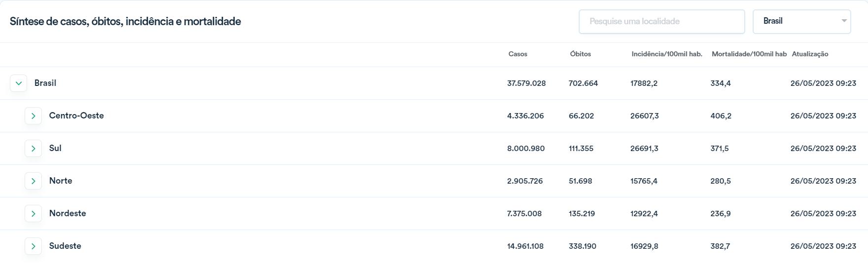Viewport: 868px width, 273px height.
Task: Click the Atualização column header
Action: pos(810,54)
